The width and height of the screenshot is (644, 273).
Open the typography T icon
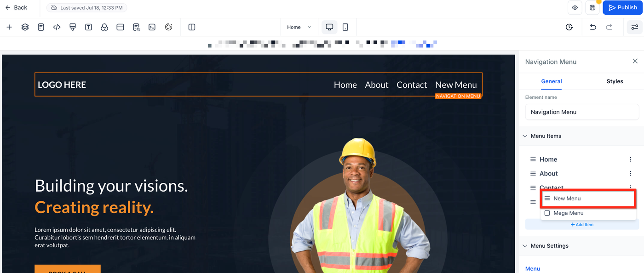pos(88,27)
